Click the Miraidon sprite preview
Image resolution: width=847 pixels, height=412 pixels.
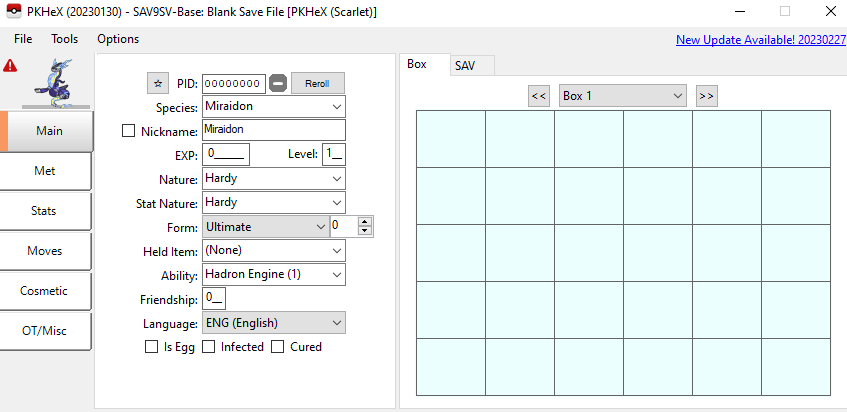[x=55, y=83]
